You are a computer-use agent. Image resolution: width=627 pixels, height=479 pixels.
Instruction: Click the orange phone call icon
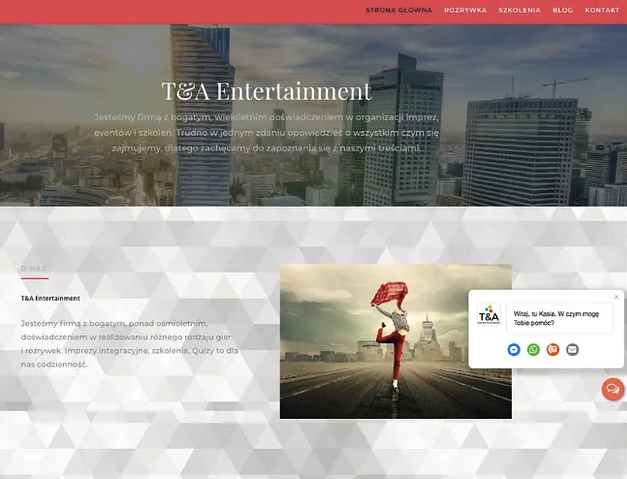click(553, 349)
